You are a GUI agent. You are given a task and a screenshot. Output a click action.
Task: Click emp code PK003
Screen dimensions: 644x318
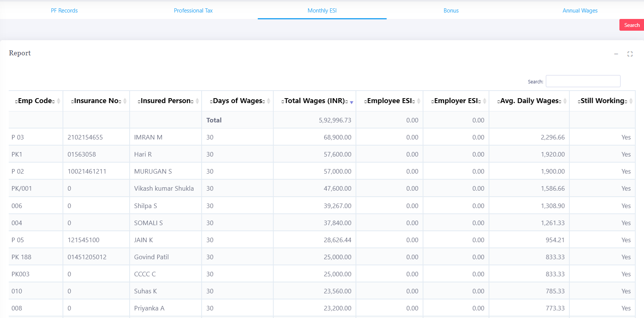20,274
